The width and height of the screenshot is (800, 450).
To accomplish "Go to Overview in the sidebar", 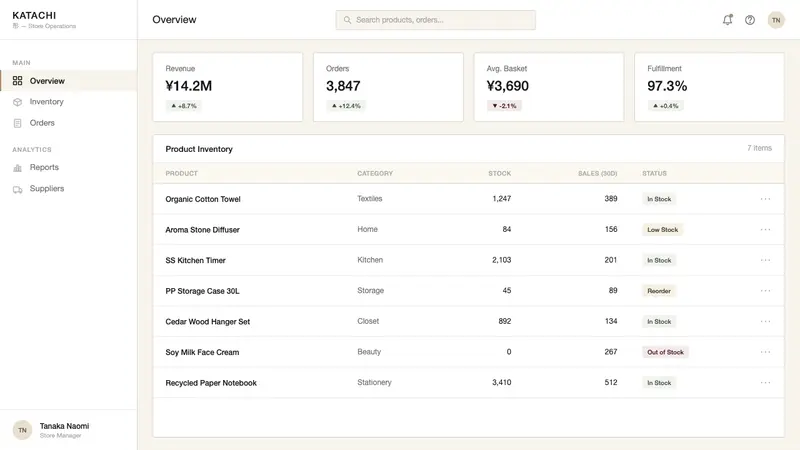I will click(68, 81).
